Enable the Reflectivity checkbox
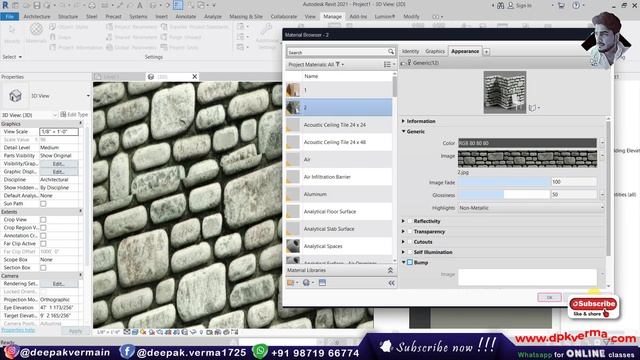This screenshot has width=640, height=360. tap(410, 221)
